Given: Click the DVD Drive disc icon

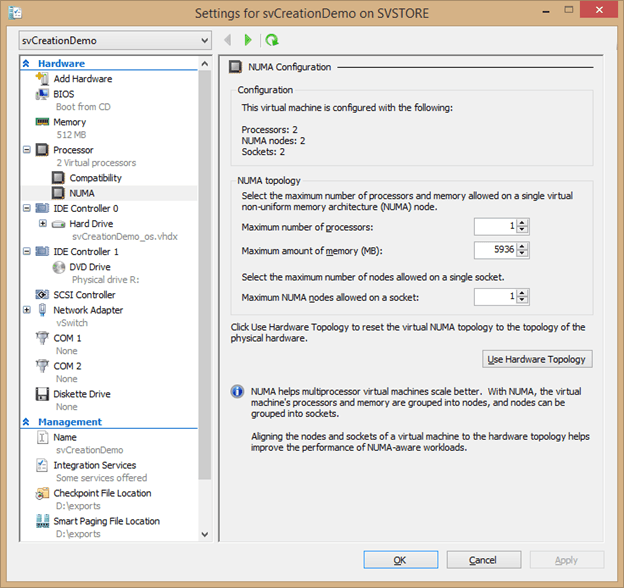Looking at the screenshot, I should (x=58, y=267).
